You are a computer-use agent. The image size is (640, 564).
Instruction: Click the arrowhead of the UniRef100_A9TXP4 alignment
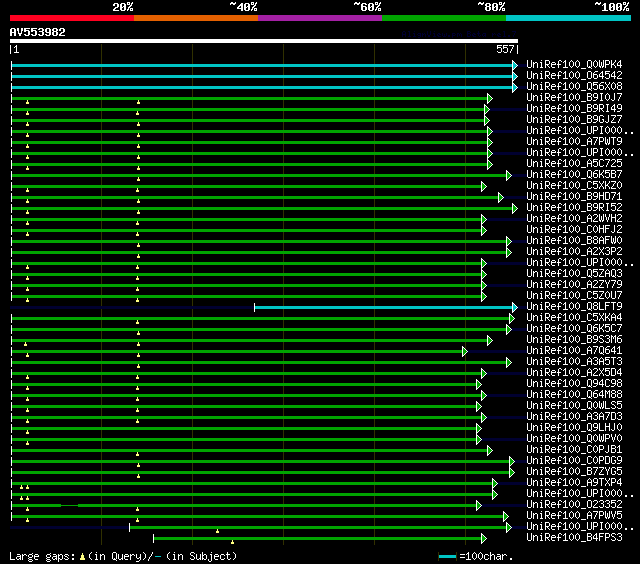(x=494, y=483)
